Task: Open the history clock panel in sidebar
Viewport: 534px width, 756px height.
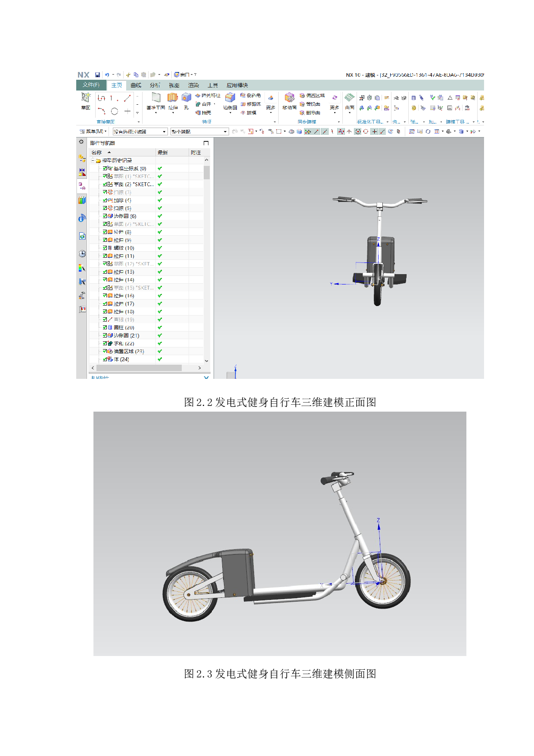Action: (x=82, y=254)
